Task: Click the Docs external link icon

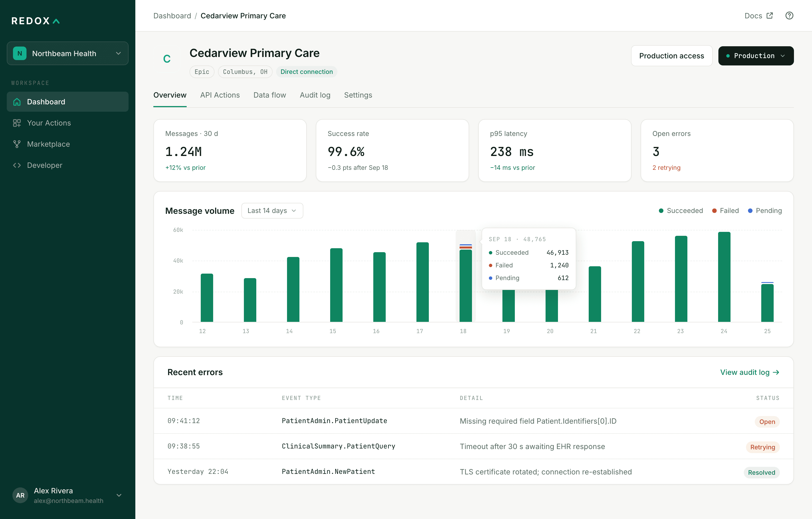Action: (769, 16)
